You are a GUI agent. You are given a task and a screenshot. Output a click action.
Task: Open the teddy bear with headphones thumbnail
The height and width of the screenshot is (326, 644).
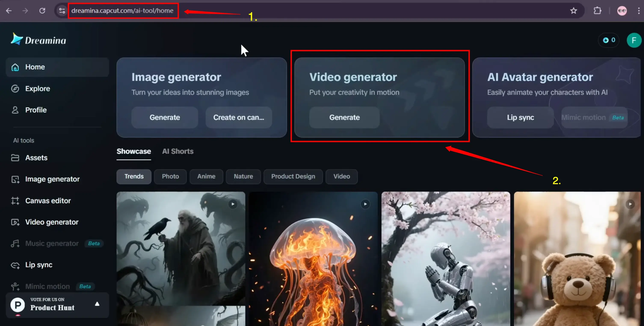click(577, 259)
